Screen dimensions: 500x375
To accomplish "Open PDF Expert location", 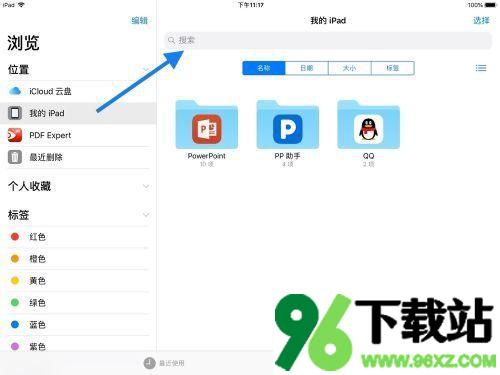I will click(x=78, y=135).
